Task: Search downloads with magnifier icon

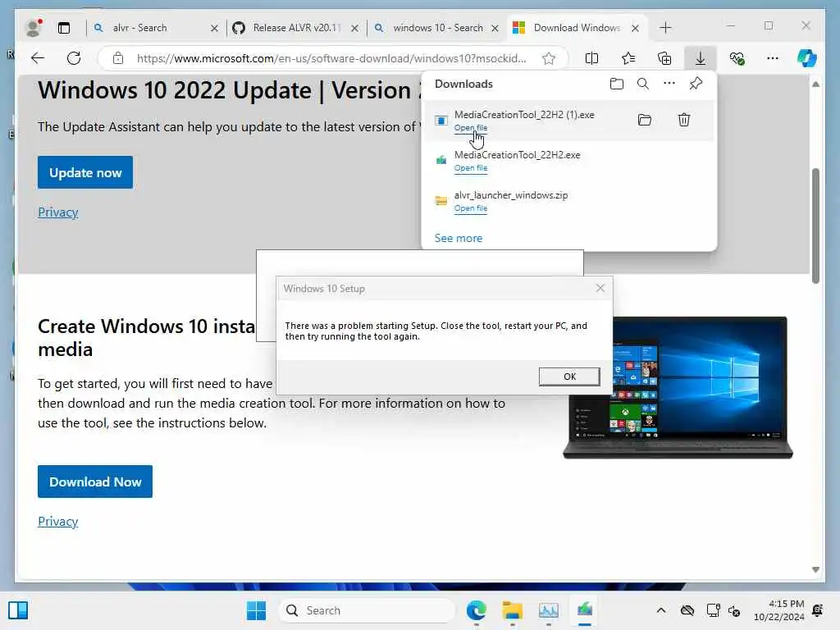Action: point(643,84)
